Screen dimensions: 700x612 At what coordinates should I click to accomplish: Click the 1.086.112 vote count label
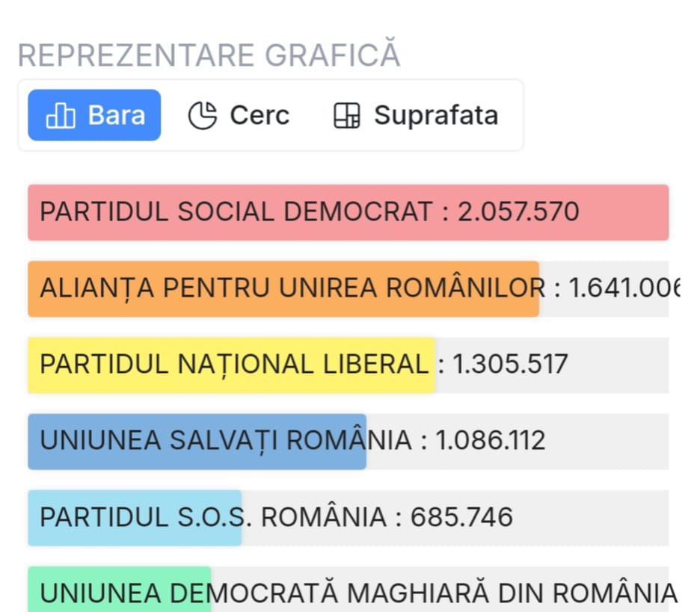(491, 441)
